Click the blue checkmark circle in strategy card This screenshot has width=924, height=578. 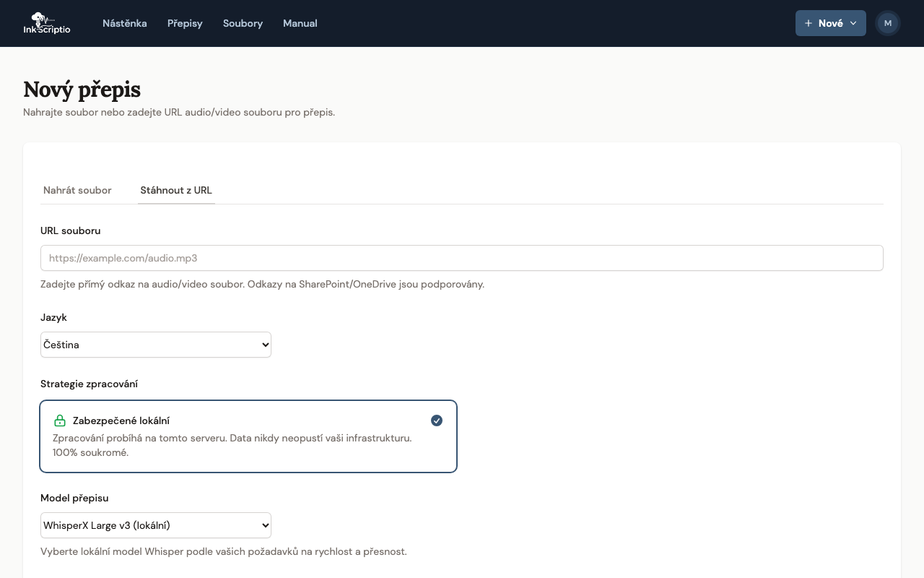pos(437,420)
